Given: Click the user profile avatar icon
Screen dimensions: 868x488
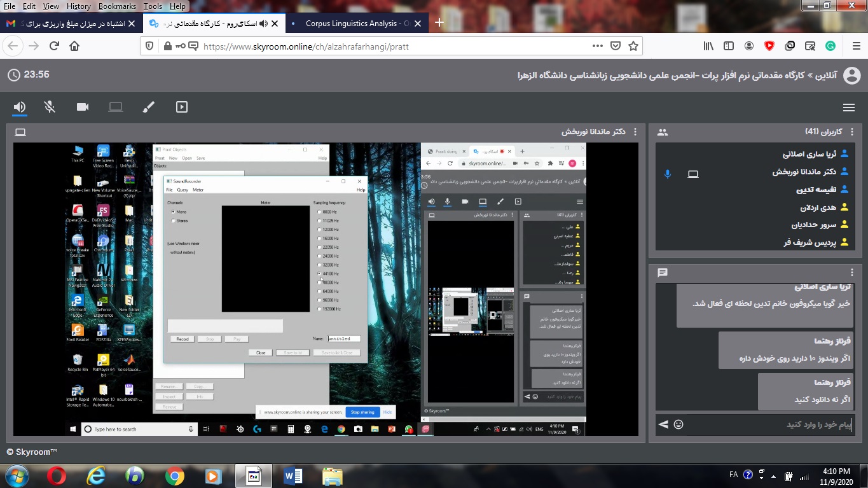Looking at the screenshot, I should tap(852, 76).
